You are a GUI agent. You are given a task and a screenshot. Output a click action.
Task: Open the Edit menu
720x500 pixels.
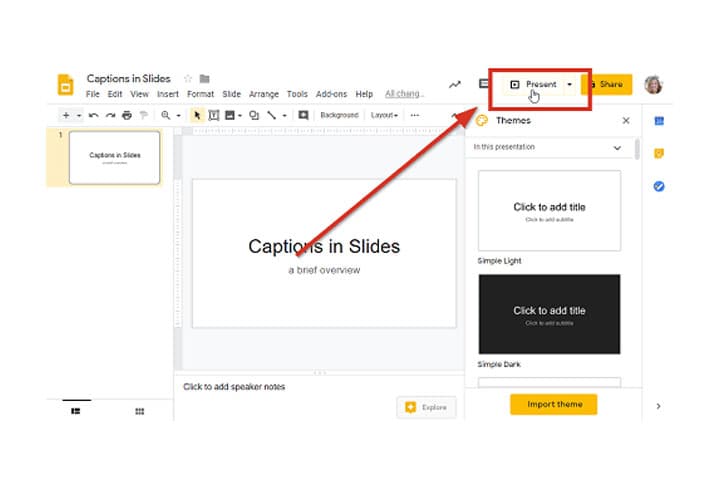pyautogui.click(x=115, y=94)
